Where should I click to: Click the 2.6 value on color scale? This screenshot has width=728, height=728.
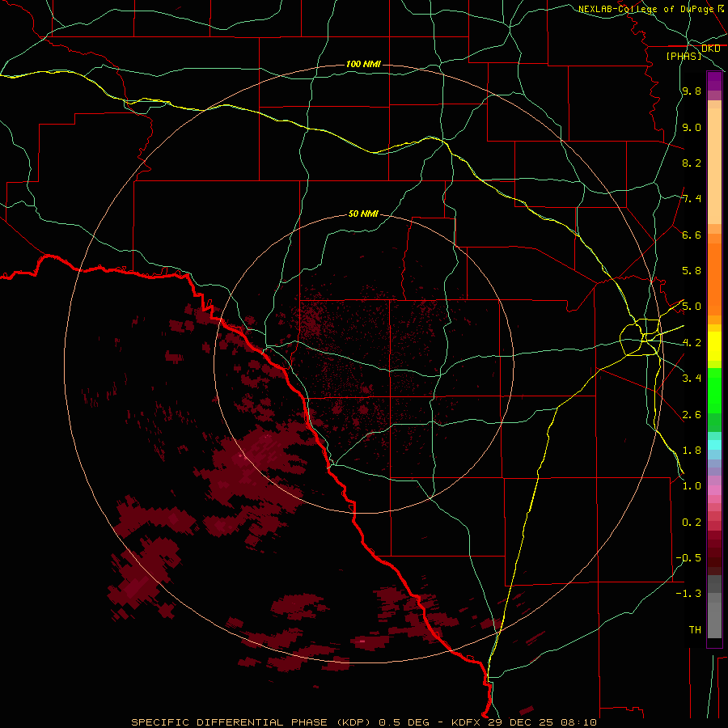(692, 415)
